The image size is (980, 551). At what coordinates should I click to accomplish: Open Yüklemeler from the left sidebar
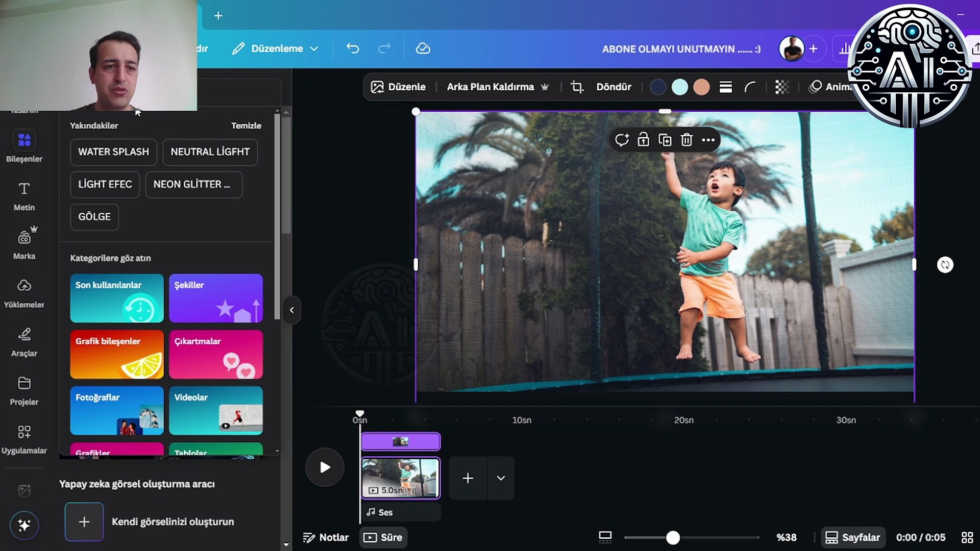(x=24, y=292)
